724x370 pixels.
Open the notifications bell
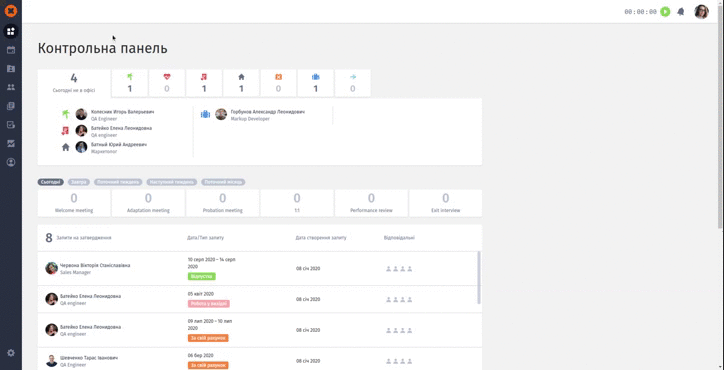(x=681, y=12)
